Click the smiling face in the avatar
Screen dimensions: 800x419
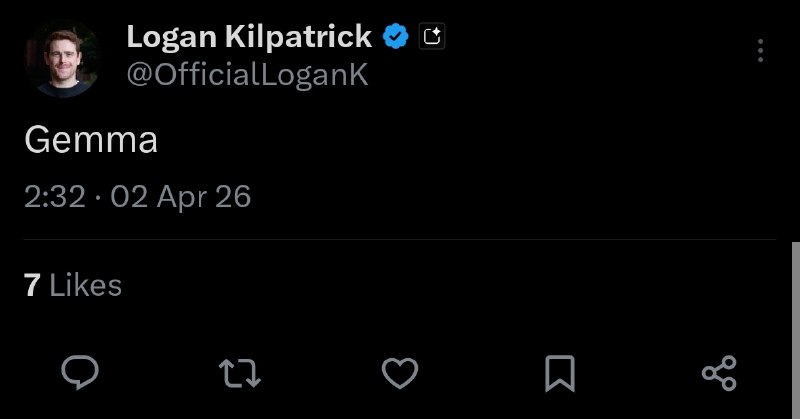(61, 53)
